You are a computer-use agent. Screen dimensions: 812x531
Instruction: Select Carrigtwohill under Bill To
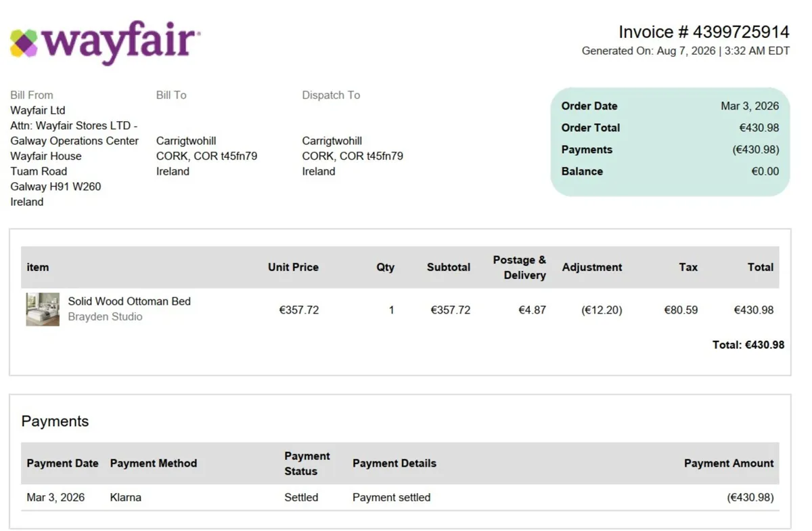coord(186,141)
